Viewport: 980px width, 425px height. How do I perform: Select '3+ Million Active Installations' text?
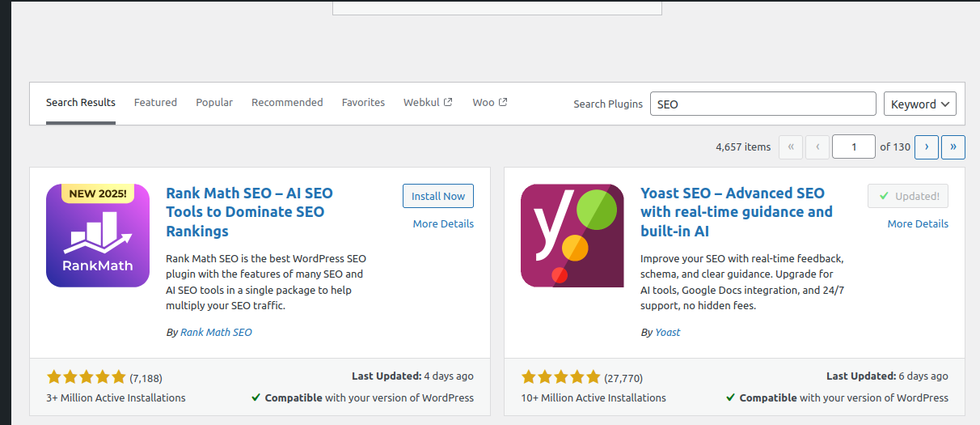pos(116,398)
